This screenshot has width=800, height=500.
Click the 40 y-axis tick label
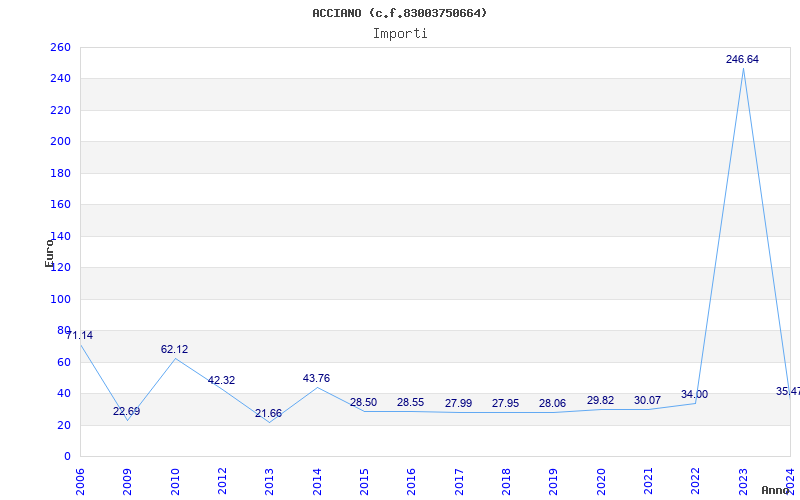(63, 394)
